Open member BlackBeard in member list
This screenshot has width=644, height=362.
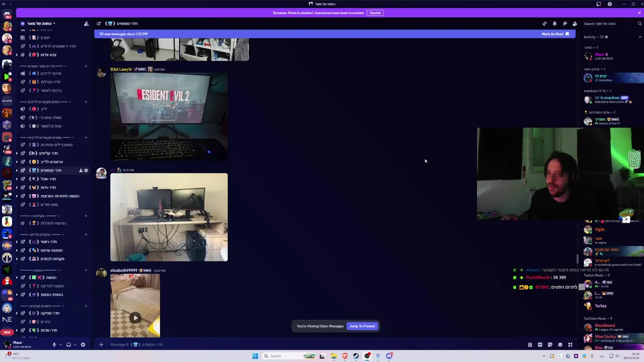pos(611,327)
